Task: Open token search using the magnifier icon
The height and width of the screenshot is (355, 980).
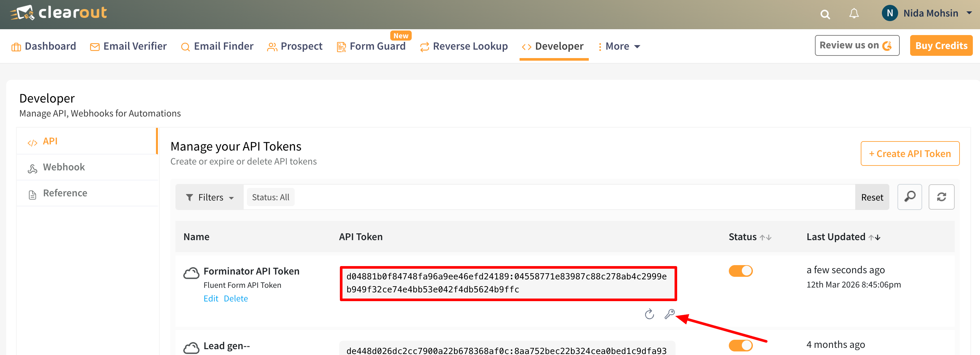Action: click(x=909, y=197)
